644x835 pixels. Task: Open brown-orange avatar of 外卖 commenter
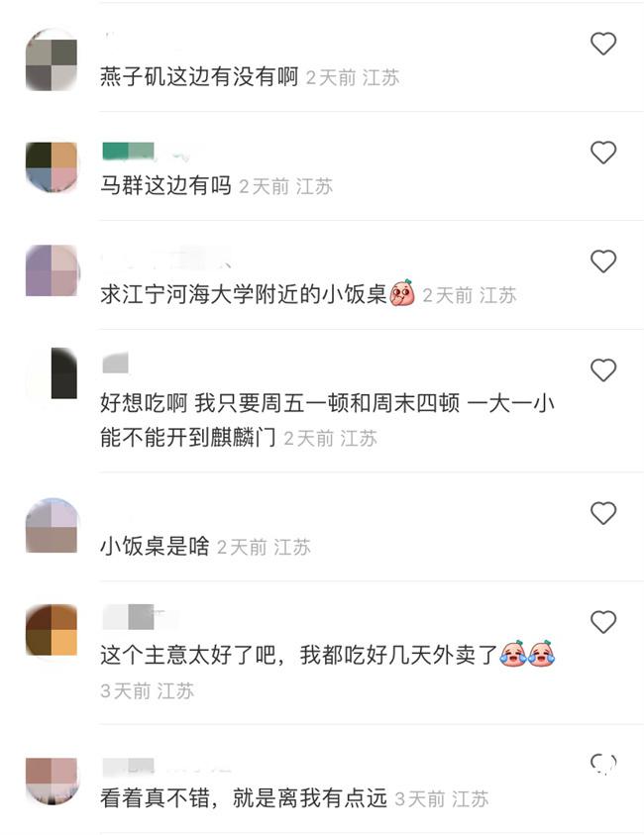click(52, 630)
